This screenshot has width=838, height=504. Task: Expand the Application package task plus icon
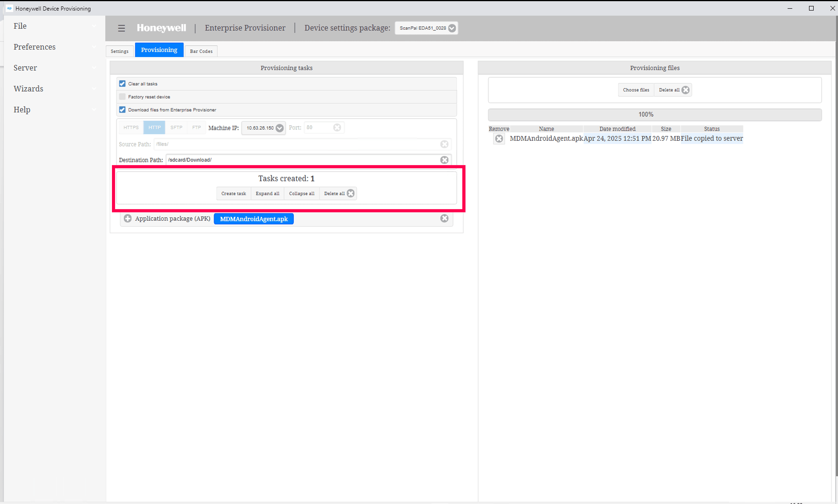pos(128,218)
